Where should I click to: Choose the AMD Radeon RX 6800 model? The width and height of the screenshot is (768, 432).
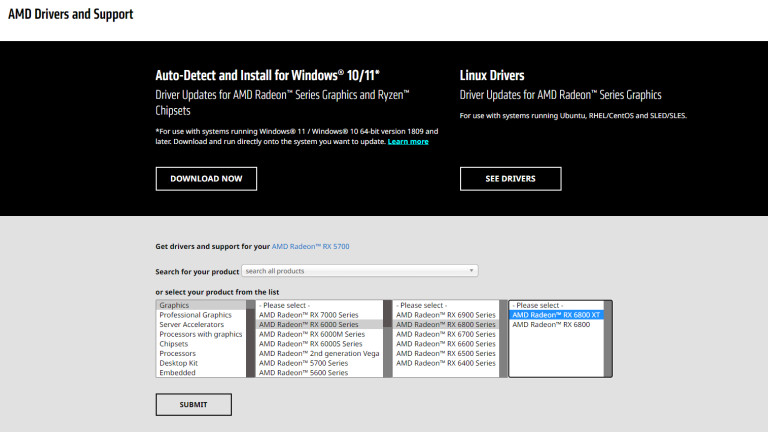pos(549,325)
